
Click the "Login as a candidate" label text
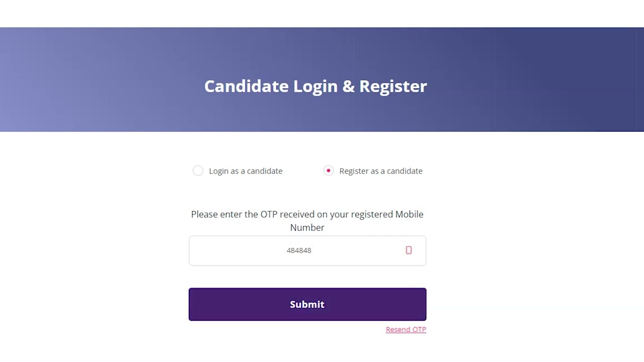coord(246,171)
